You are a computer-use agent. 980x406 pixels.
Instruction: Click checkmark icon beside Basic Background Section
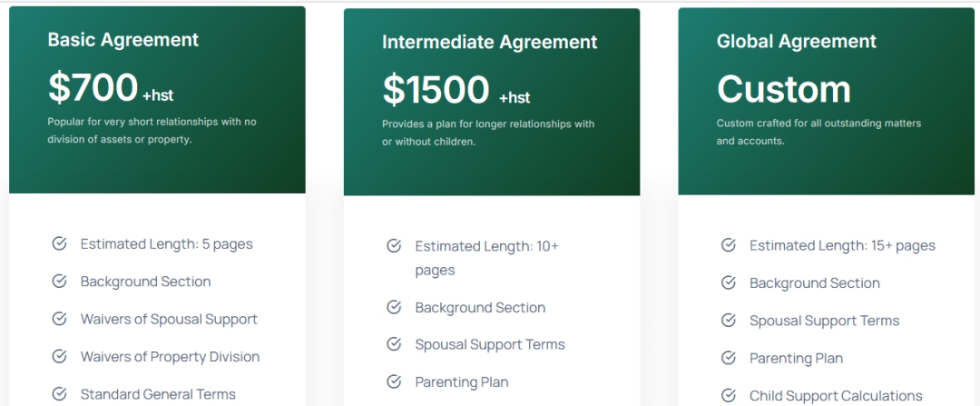pos(59,282)
